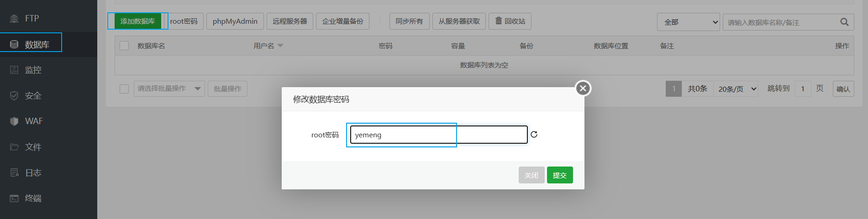The image size is (868, 219).
Task: Open the 监控 monitoring sidebar icon
Action: tap(14, 70)
